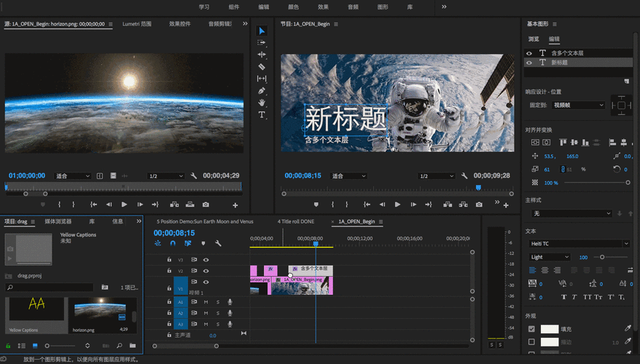Screen dimensions: 640x364
Task: Apply faux bold text style
Action: point(563,297)
